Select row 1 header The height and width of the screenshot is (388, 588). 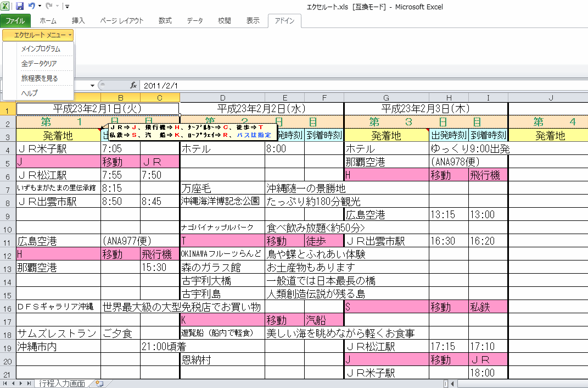coord(8,110)
